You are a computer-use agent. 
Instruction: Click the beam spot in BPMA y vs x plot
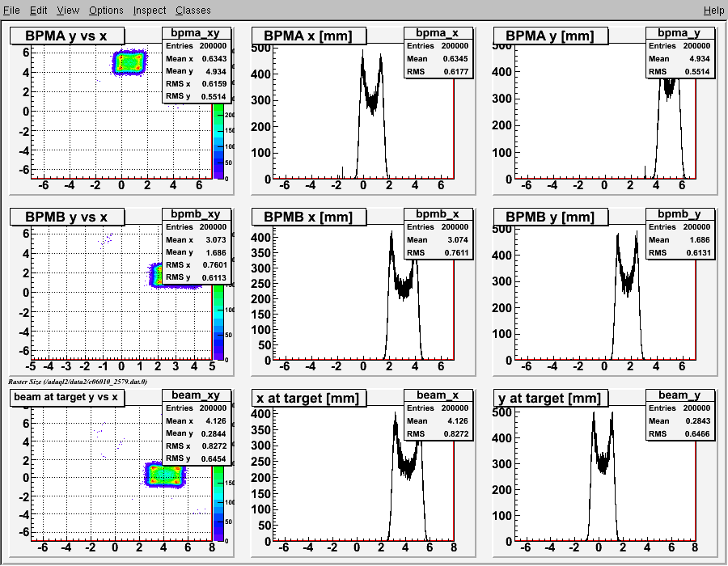[129, 62]
